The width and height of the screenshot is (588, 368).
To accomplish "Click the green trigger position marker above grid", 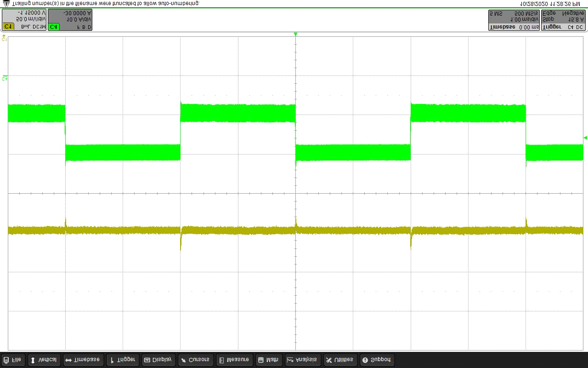I will tap(295, 34).
